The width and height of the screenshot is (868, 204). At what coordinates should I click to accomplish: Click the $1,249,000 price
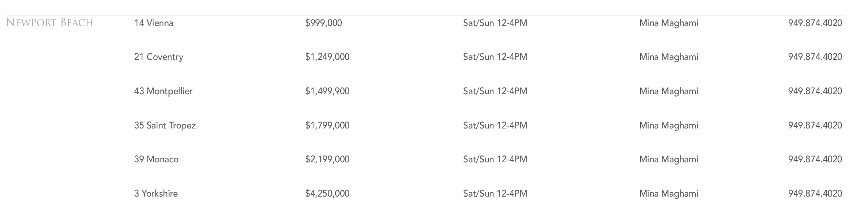(x=327, y=57)
